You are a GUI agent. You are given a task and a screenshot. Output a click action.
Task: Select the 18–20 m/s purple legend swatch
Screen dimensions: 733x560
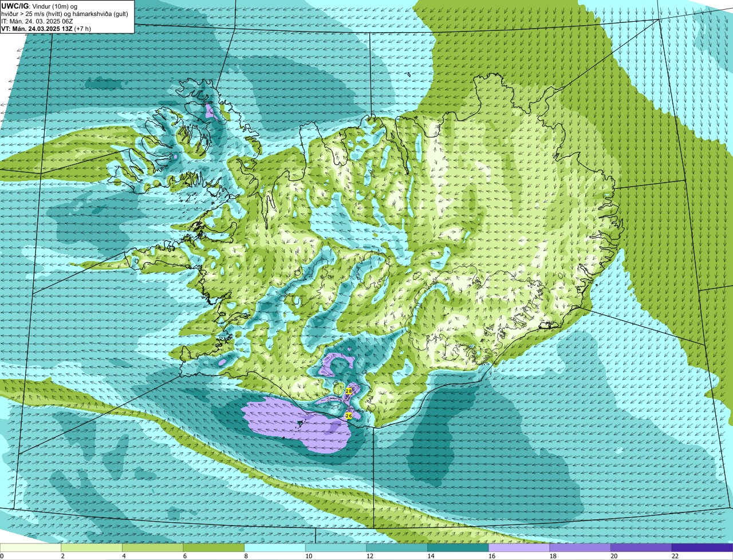point(580,547)
